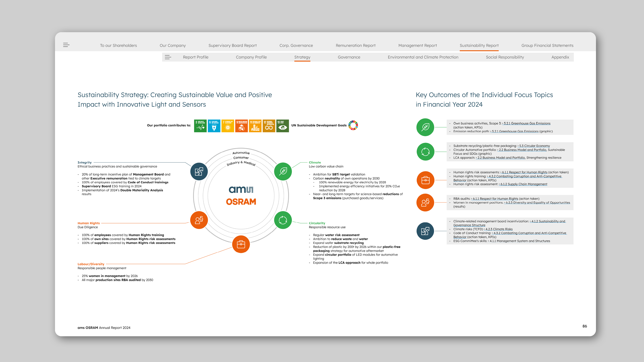Click the Integrity heading text
The image size is (644, 362).
[x=85, y=162]
